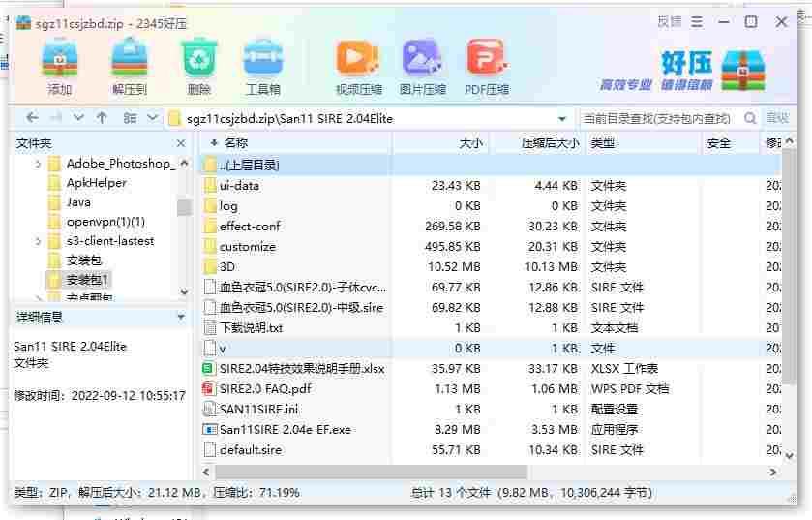Click the 反馈 feedback link

[670, 21]
